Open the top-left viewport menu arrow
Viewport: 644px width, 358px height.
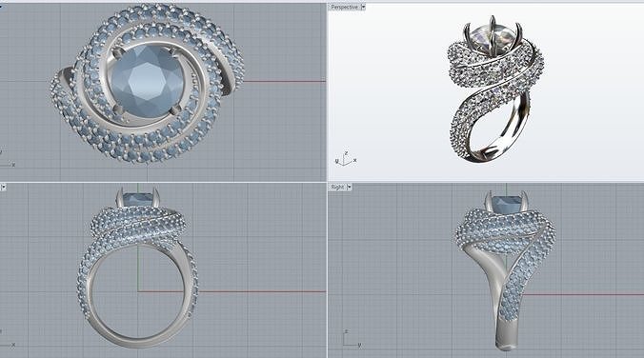point(1,7)
